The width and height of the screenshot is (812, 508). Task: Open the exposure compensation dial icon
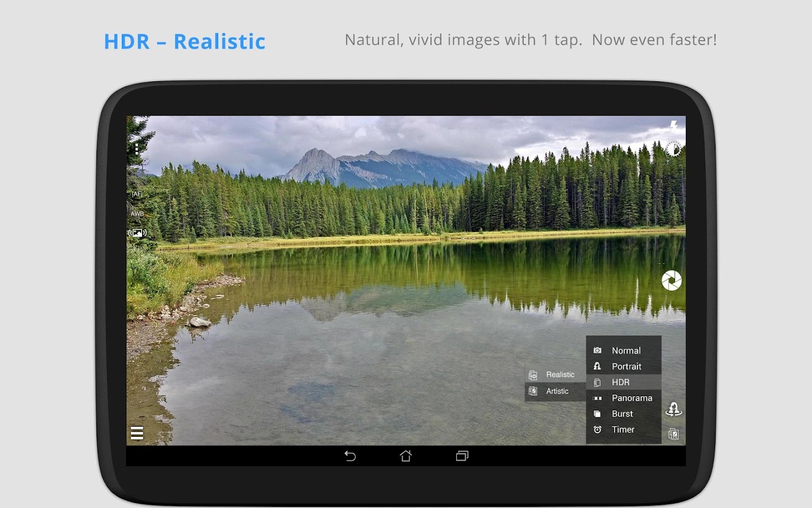click(673, 149)
